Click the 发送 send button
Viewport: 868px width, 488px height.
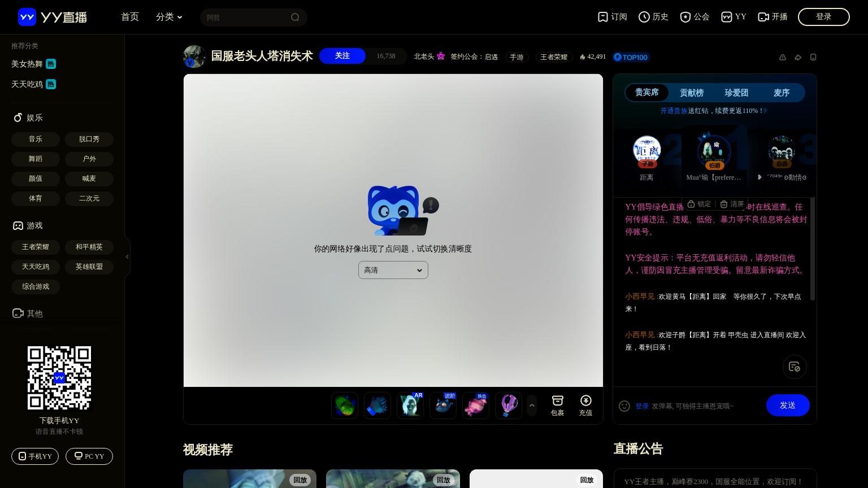[x=788, y=406]
